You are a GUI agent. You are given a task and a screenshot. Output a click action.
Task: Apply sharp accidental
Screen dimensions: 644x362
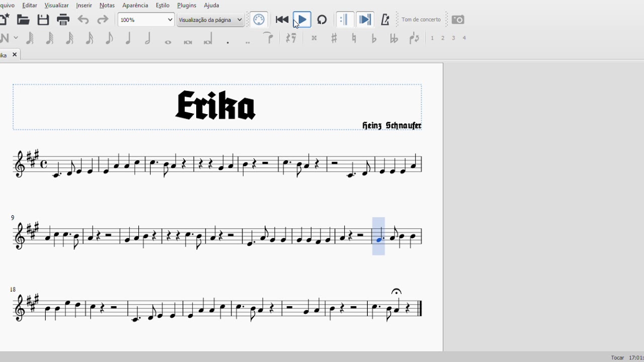coord(334,38)
